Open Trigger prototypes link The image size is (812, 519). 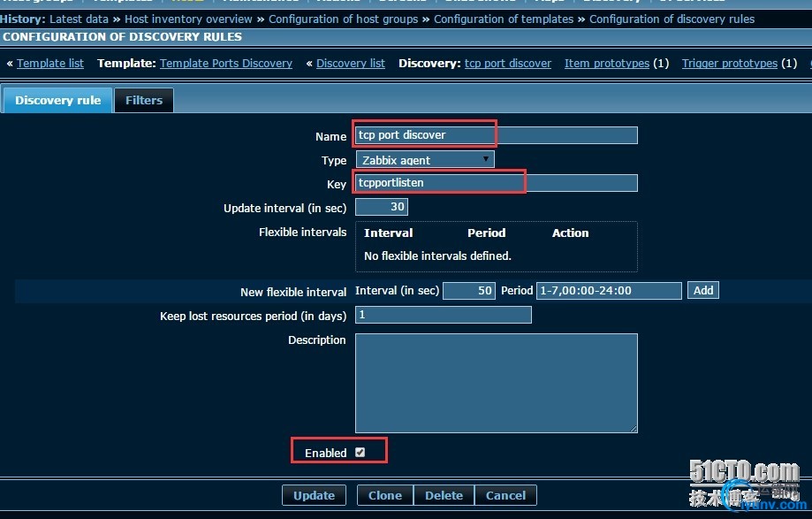(730, 63)
